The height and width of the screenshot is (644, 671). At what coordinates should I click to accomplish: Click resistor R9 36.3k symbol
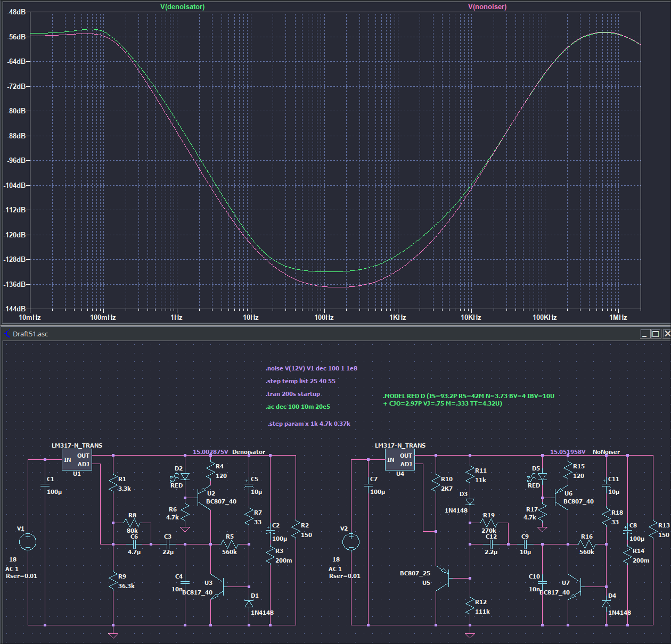(x=113, y=581)
